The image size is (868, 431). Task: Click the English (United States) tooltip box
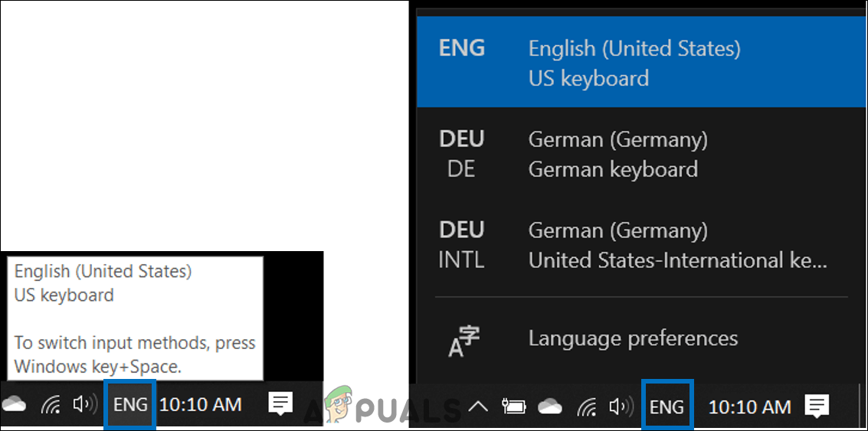(x=135, y=318)
